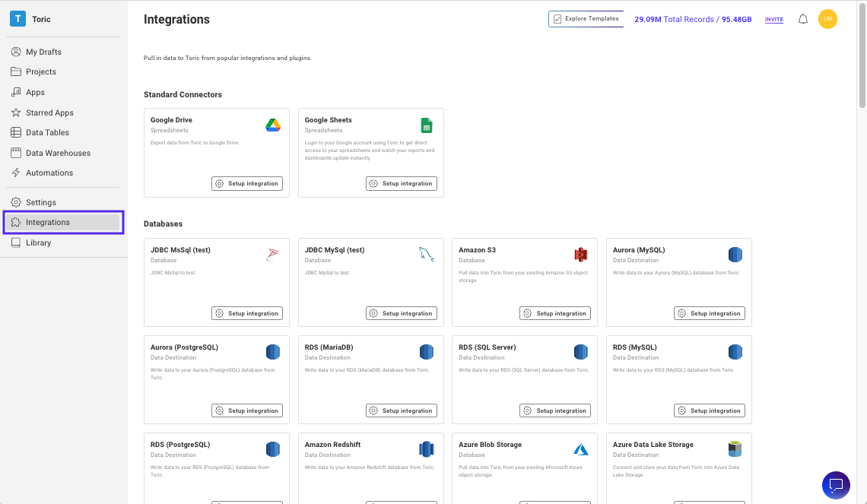The height and width of the screenshot is (504, 867).
Task: Set up RDS (MariaDB) integration
Action: click(x=402, y=410)
